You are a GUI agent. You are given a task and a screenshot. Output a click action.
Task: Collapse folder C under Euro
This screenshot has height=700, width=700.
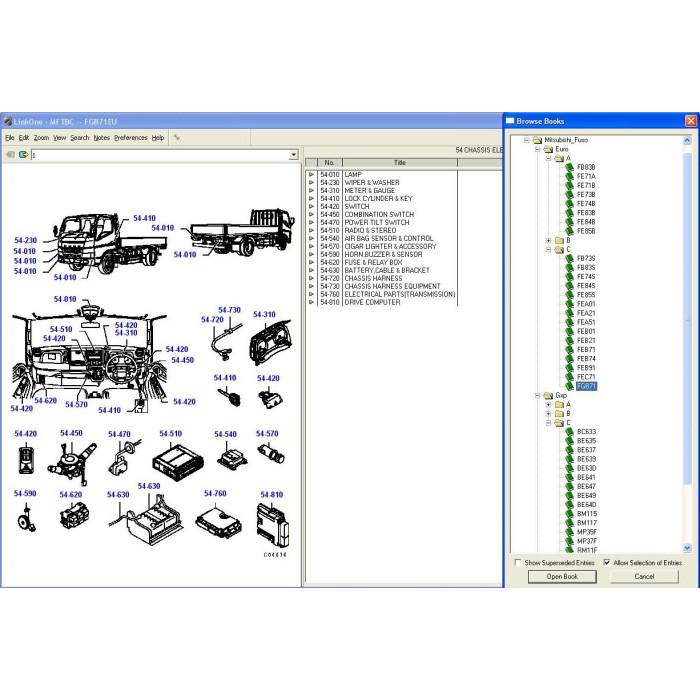pyautogui.click(x=549, y=250)
